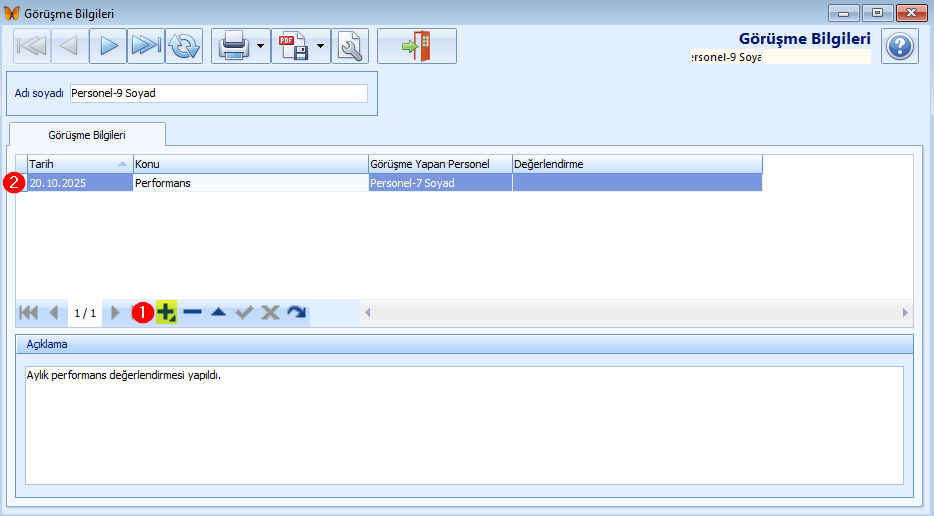
Task: Select the Performans cell in grid
Action: [x=250, y=183]
